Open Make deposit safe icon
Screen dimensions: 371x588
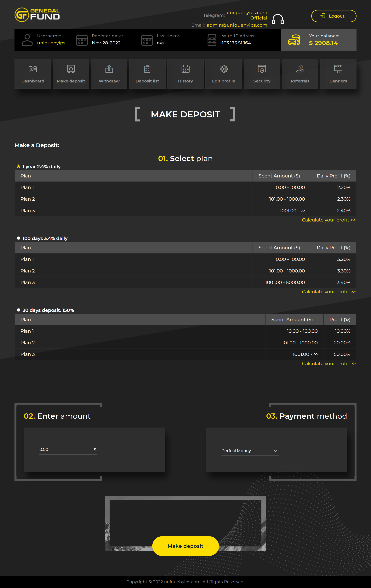pos(71,69)
